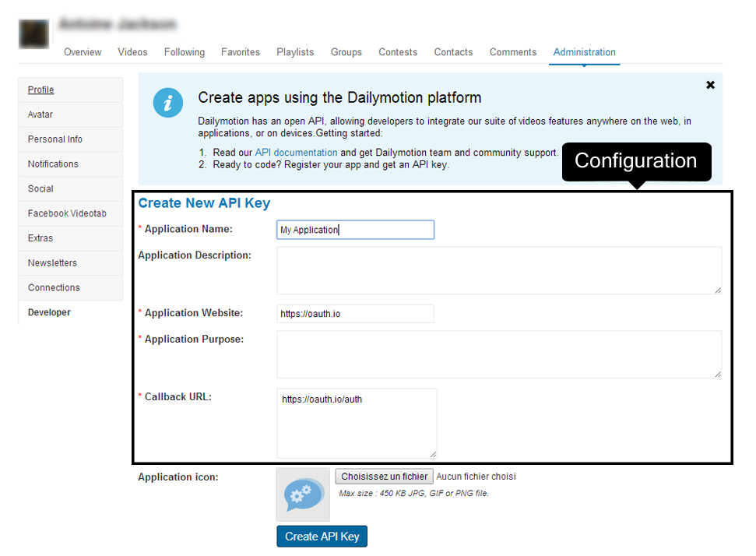This screenshot has width=756, height=556.
Task: Open Facebook Videotab in sidebar
Action: [x=70, y=213]
